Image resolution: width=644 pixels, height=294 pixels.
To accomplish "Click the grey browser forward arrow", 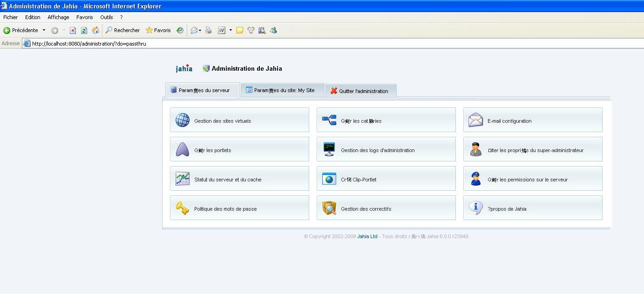I will [x=54, y=30].
